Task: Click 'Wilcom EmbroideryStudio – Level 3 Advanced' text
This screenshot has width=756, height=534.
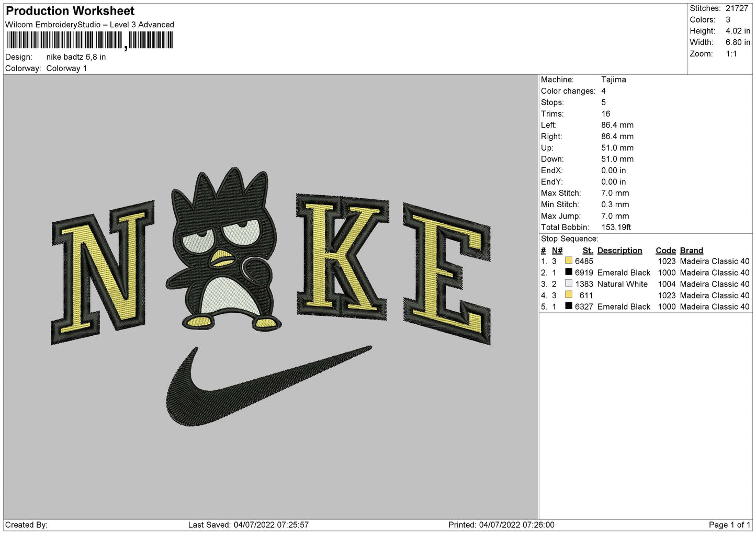Action: click(89, 25)
